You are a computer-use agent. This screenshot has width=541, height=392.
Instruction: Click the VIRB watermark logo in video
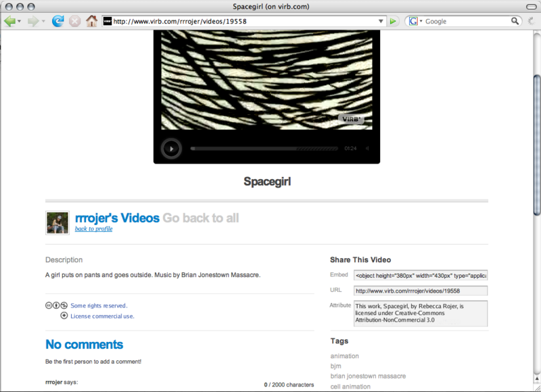351,119
